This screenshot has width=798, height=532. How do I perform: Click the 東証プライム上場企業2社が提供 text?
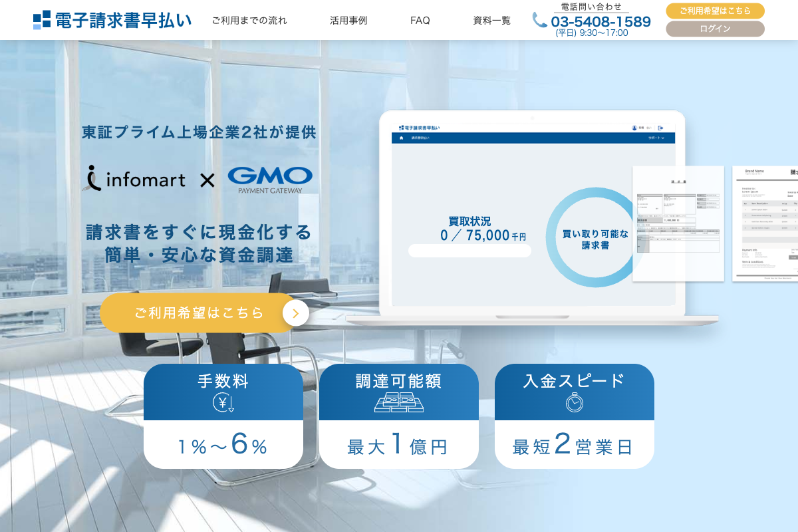click(x=199, y=132)
